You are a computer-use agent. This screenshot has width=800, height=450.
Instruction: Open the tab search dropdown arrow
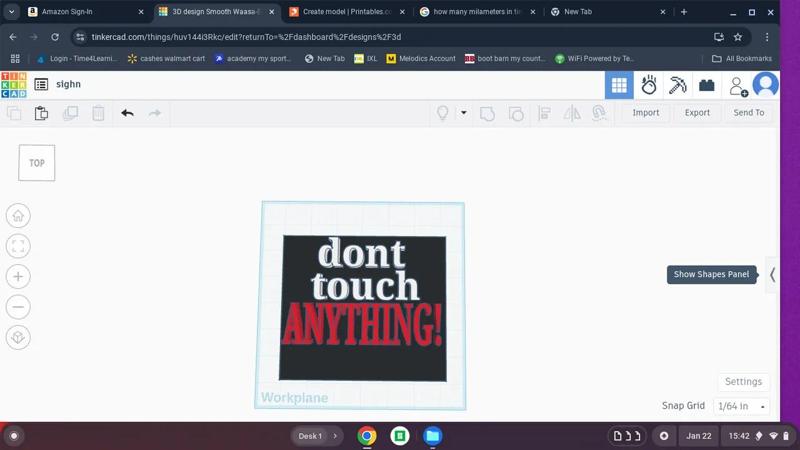[x=11, y=12]
